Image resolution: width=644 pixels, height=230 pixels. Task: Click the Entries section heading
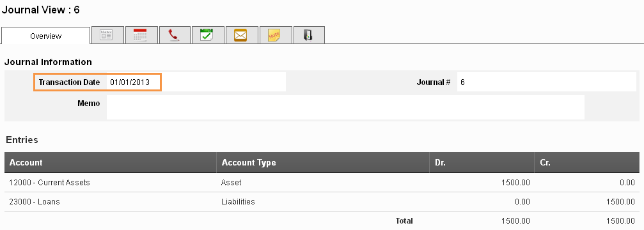click(x=22, y=140)
